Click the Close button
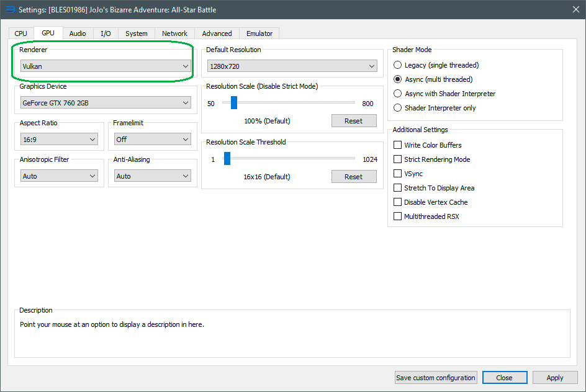The width and height of the screenshot is (586, 392). [x=505, y=378]
